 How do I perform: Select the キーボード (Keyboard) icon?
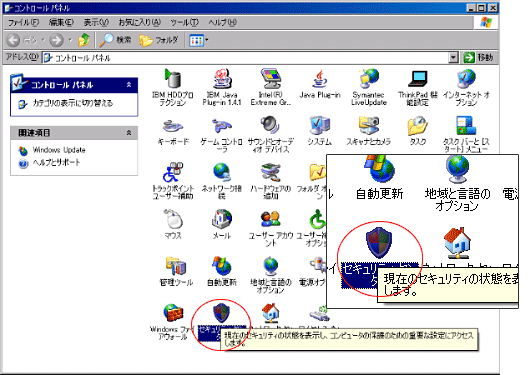pos(173,131)
